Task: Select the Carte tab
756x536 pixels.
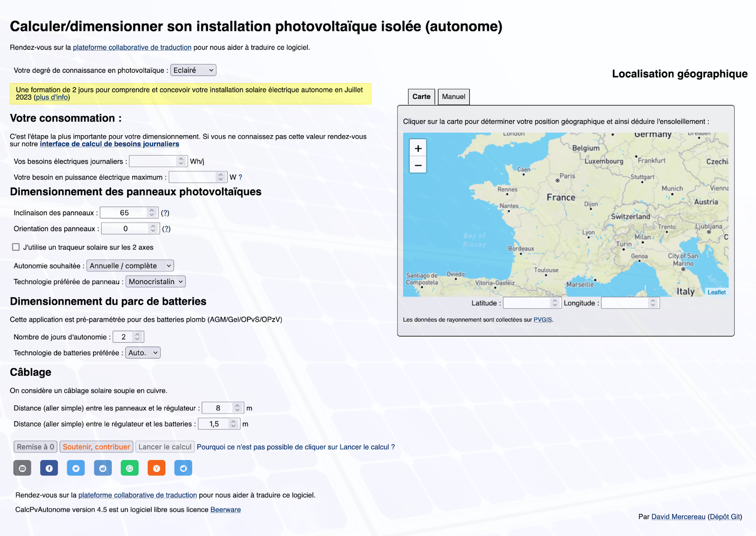Action: pos(421,96)
